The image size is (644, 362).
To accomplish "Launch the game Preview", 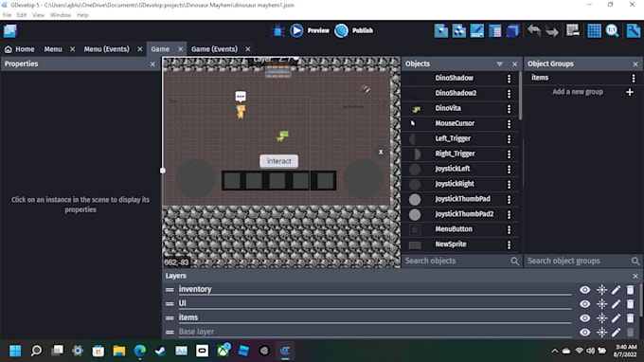I will 310,30.
